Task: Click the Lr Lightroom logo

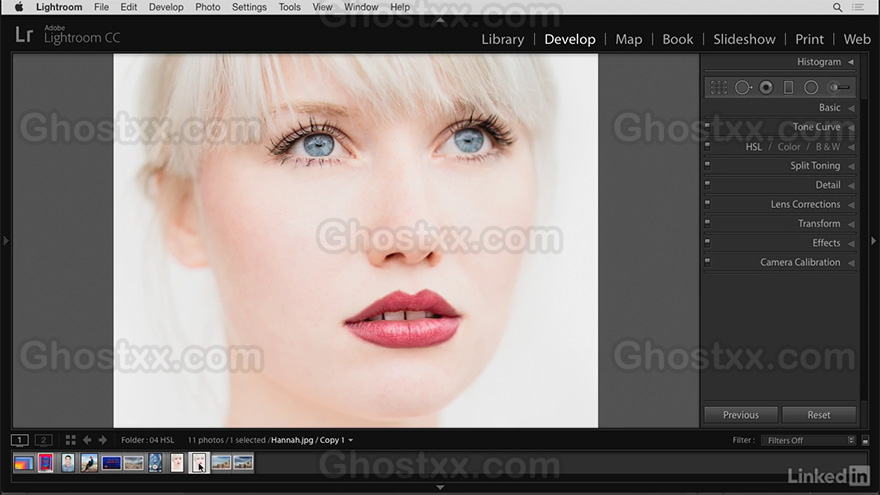Action: coord(24,35)
